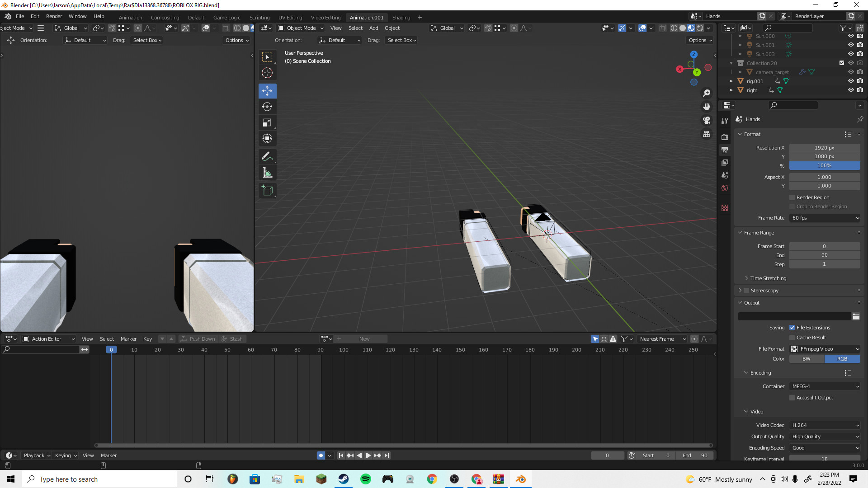This screenshot has width=868, height=488.
Task: Set Color output to BW
Action: point(806,358)
